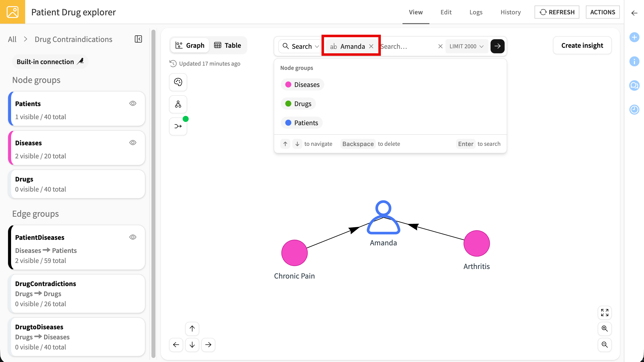
Task: Open the ACTIONS menu
Action: [x=603, y=12]
